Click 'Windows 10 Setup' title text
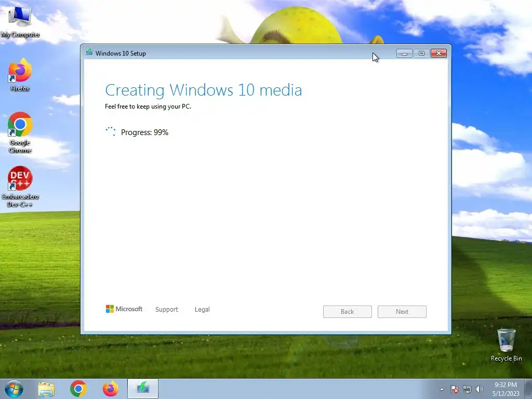 [121, 54]
